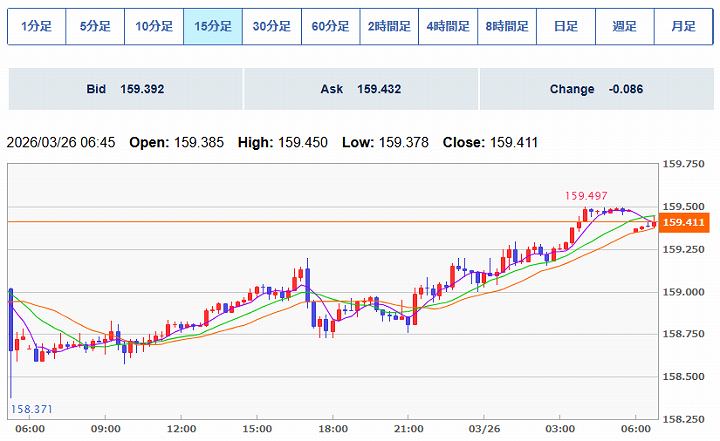Open the 8時間足 timeframe
Image resolution: width=720 pixels, height=441 pixels.
[507, 27]
